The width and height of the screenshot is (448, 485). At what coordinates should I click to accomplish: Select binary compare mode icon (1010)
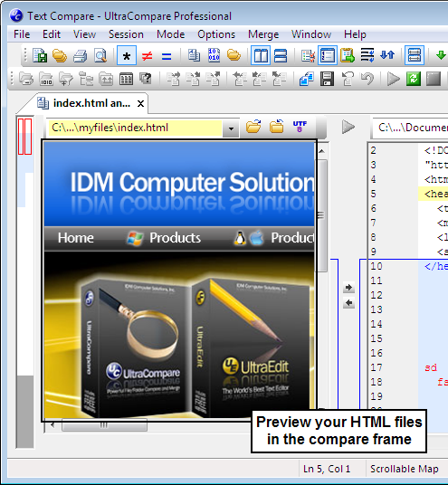[214, 56]
